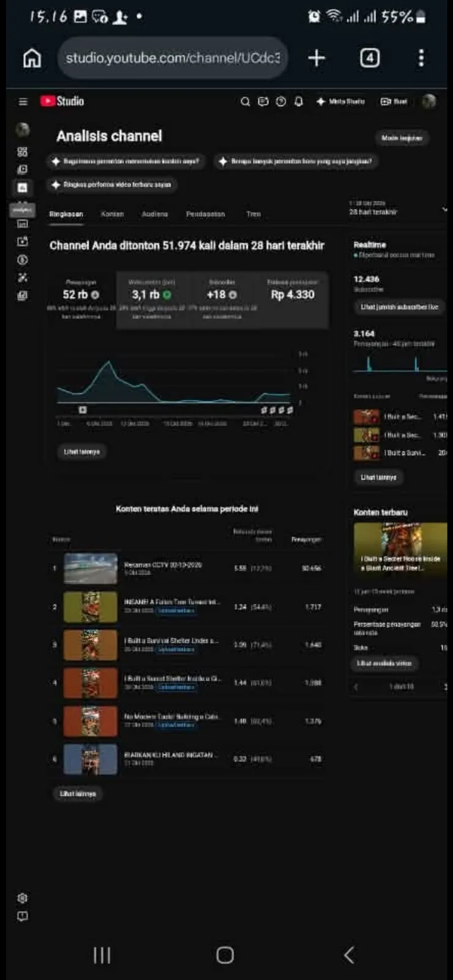Image resolution: width=453 pixels, height=980 pixels.
Task: Tap Android recent apps button
Action: click(102, 955)
